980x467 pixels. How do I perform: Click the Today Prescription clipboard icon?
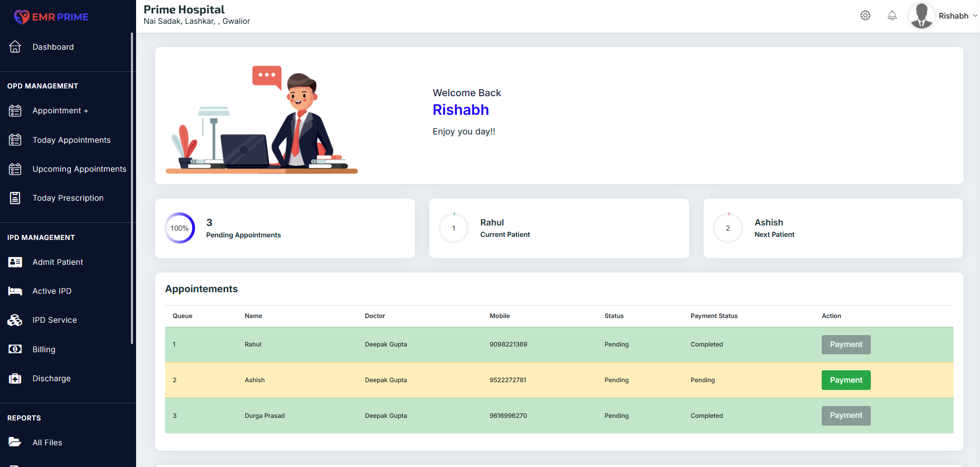(x=15, y=198)
